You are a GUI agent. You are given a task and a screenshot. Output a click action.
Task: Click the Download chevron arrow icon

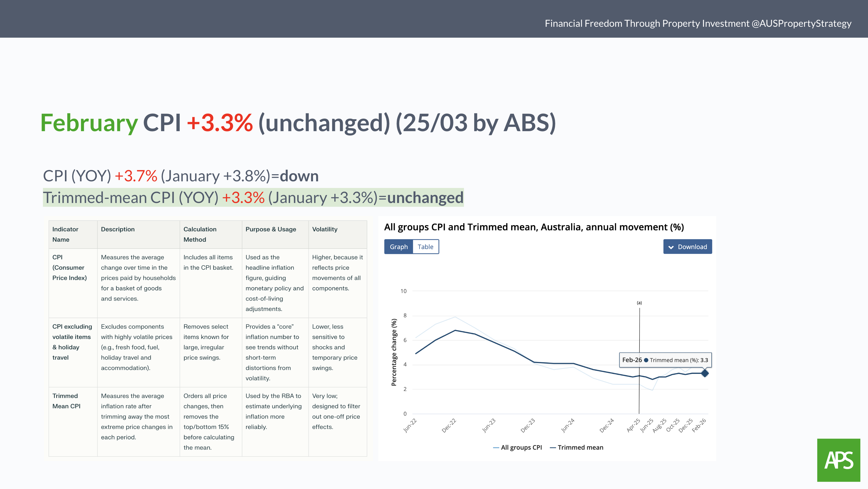click(671, 247)
